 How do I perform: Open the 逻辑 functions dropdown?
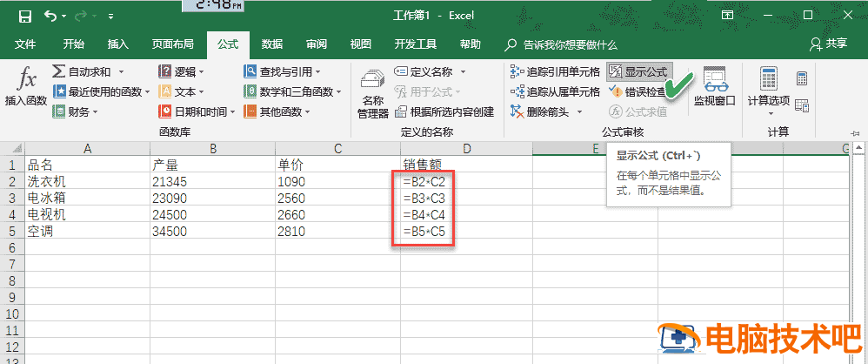(182, 71)
